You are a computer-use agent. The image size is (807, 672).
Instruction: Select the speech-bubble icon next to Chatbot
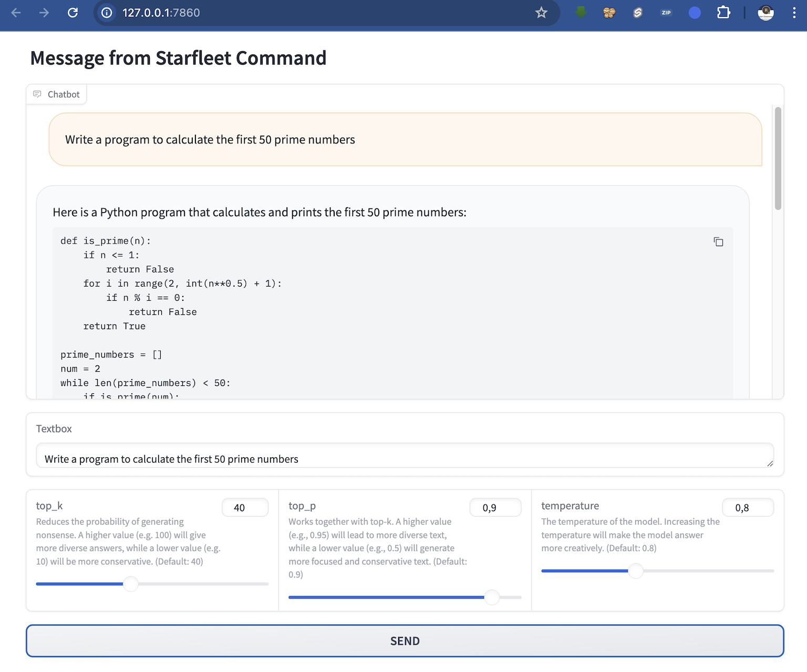click(x=37, y=94)
